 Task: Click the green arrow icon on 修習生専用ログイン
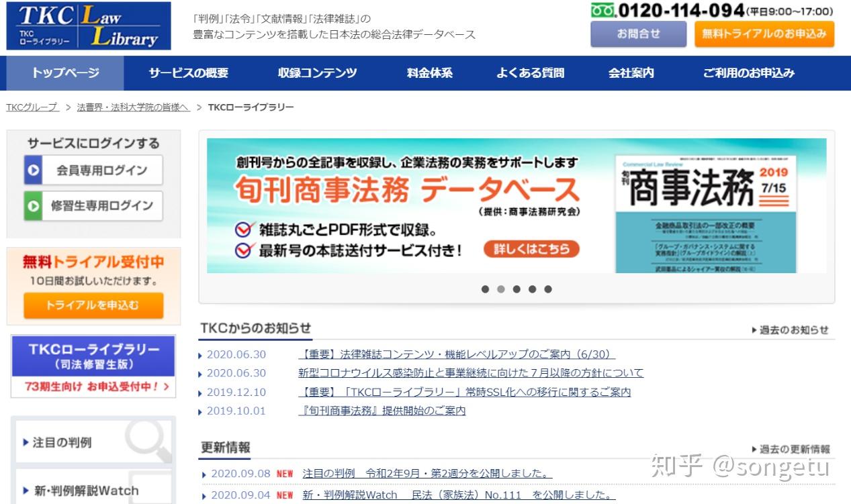(x=33, y=206)
